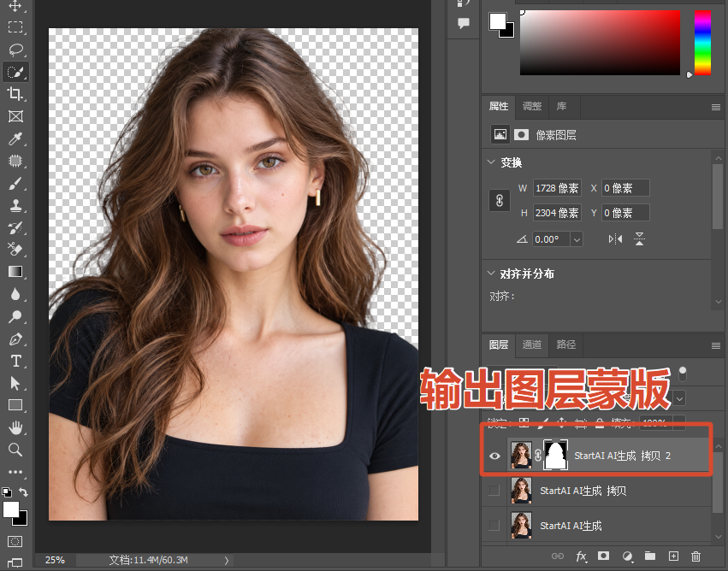The width and height of the screenshot is (728, 571).
Task: Switch to the 库 tab
Action: pyautogui.click(x=562, y=106)
